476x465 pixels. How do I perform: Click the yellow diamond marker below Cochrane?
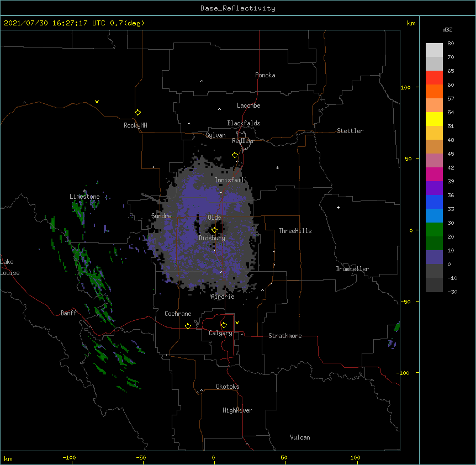pos(188,326)
